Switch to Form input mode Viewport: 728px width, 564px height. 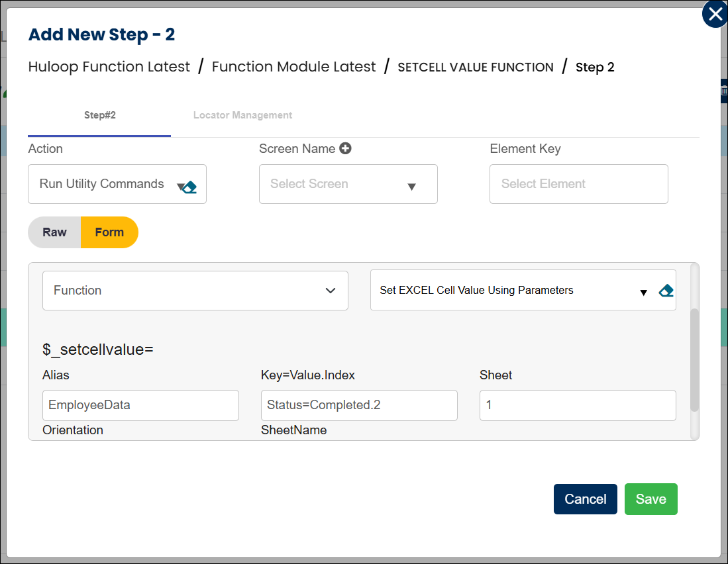click(x=109, y=232)
